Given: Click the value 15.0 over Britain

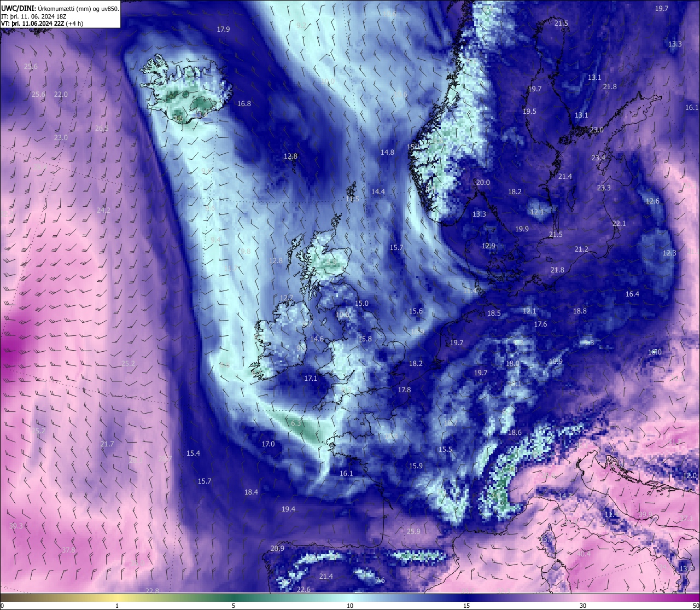Looking at the screenshot, I should click(361, 304).
